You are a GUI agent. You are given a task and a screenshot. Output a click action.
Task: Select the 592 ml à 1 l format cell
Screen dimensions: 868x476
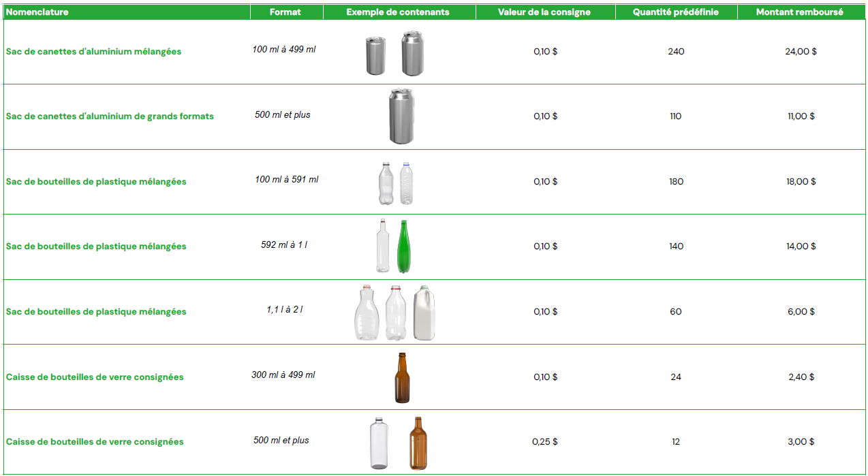click(x=283, y=244)
